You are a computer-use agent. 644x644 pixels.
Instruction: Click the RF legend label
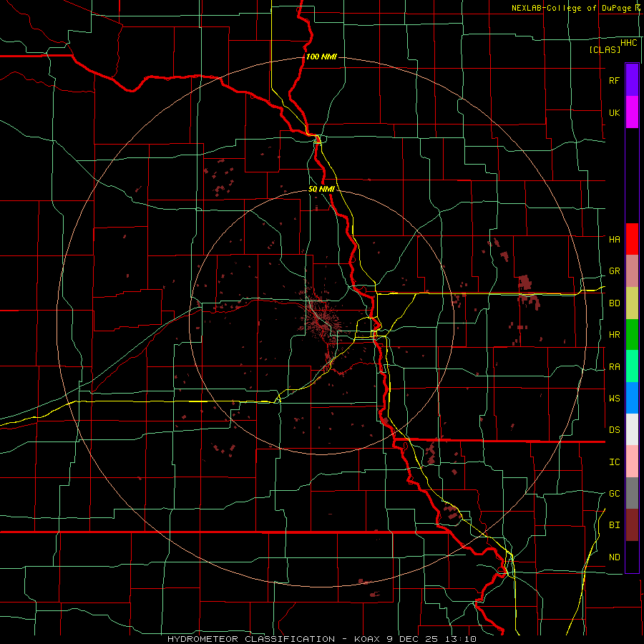pos(614,80)
